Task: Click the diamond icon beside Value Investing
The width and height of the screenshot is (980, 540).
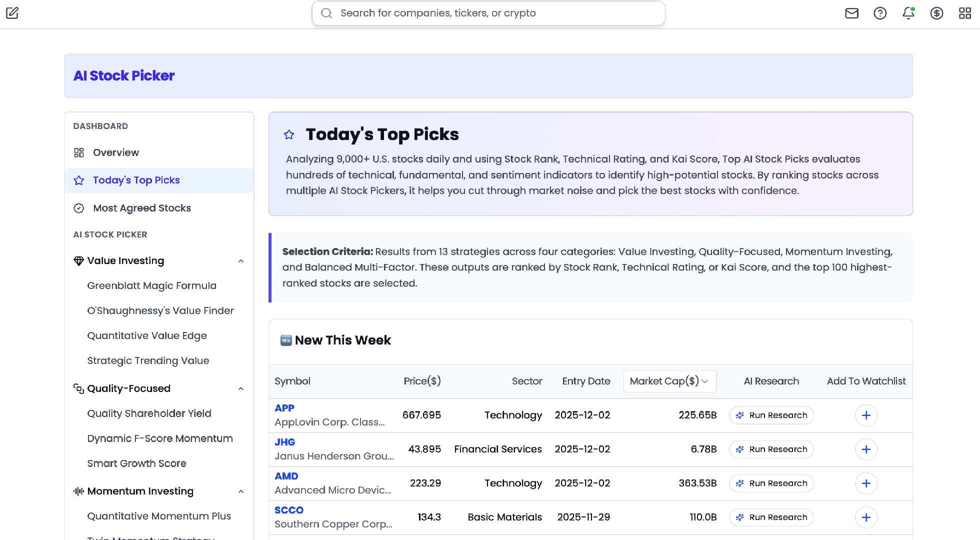Action: 78,260
